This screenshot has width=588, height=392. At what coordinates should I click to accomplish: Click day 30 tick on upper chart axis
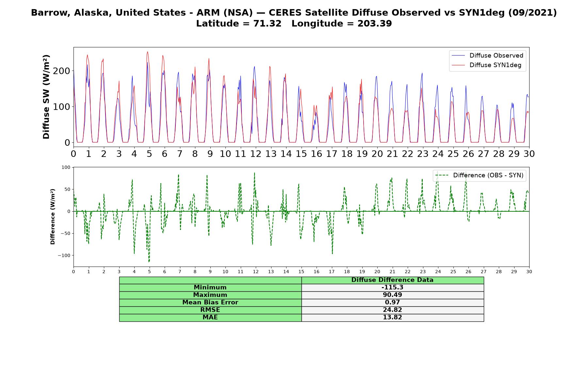[x=529, y=154]
